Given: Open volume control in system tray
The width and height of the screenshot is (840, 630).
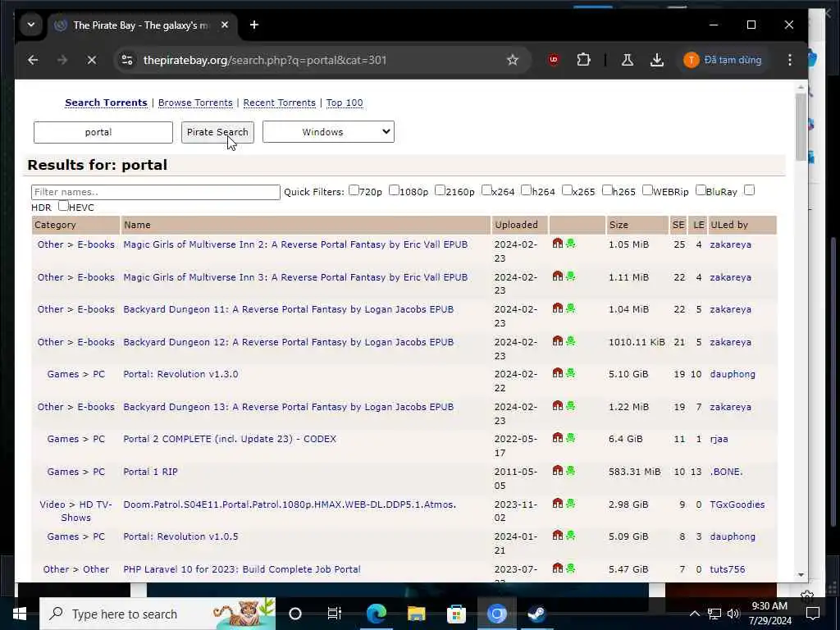Looking at the screenshot, I should [733, 614].
